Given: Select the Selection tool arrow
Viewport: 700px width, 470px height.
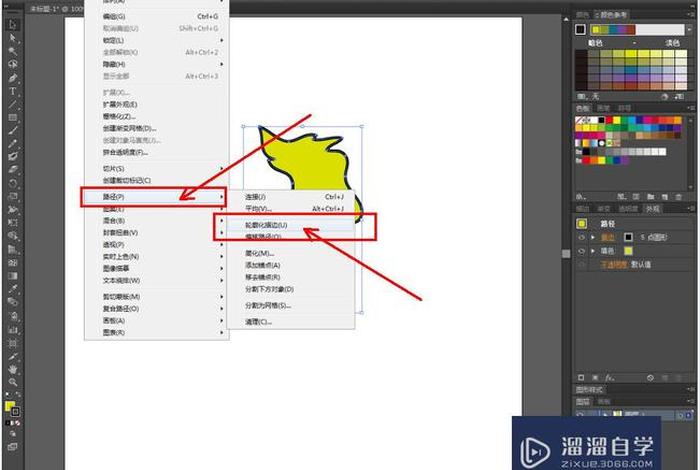Looking at the screenshot, I should [x=12, y=25].
